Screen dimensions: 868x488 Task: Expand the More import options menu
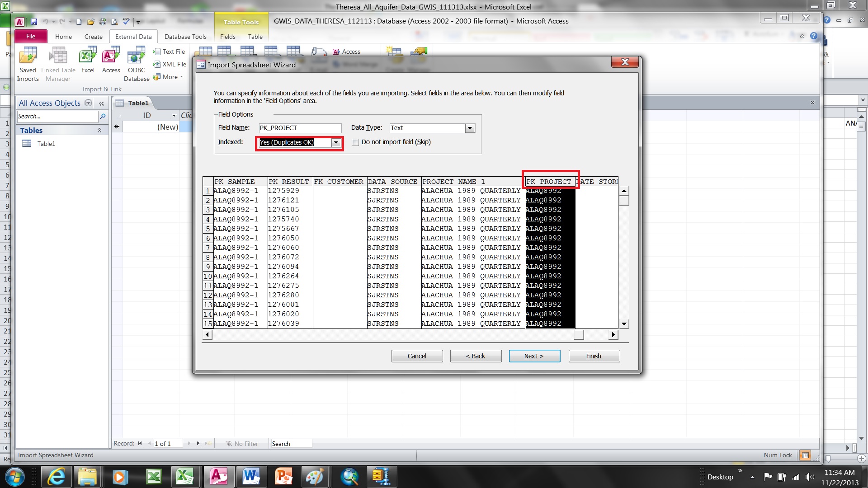[168, 77]
